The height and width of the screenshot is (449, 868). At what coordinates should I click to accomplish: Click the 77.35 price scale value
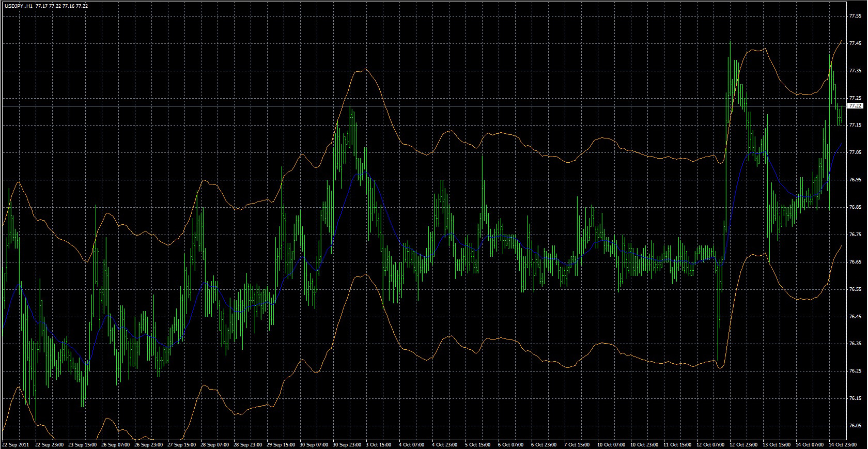click(x=855, y=71)
